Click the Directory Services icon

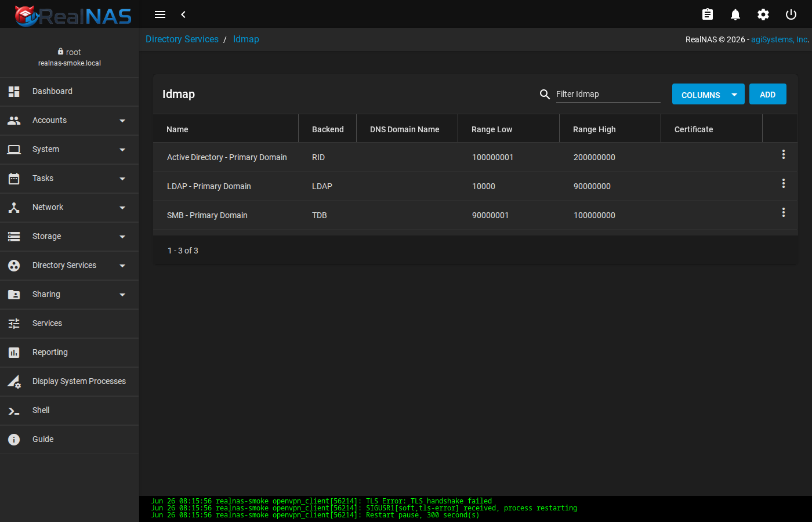click(x=14, y=265)
